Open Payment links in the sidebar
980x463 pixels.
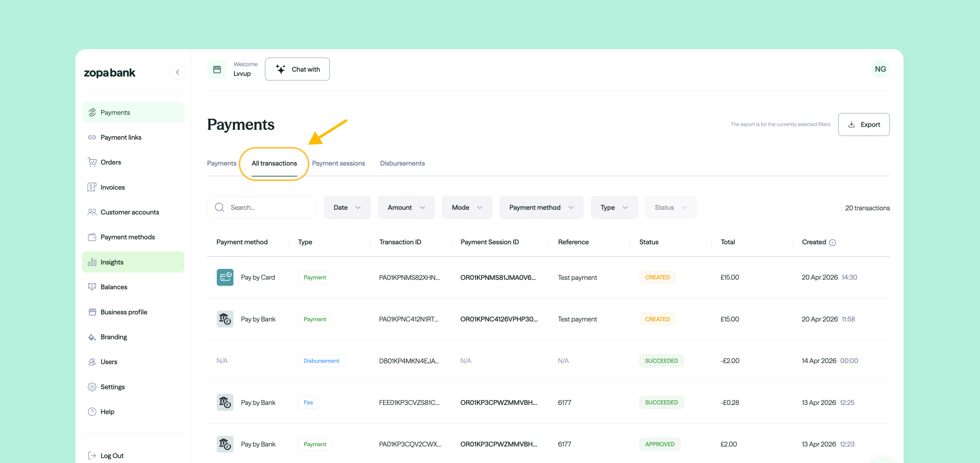point(133,138)
